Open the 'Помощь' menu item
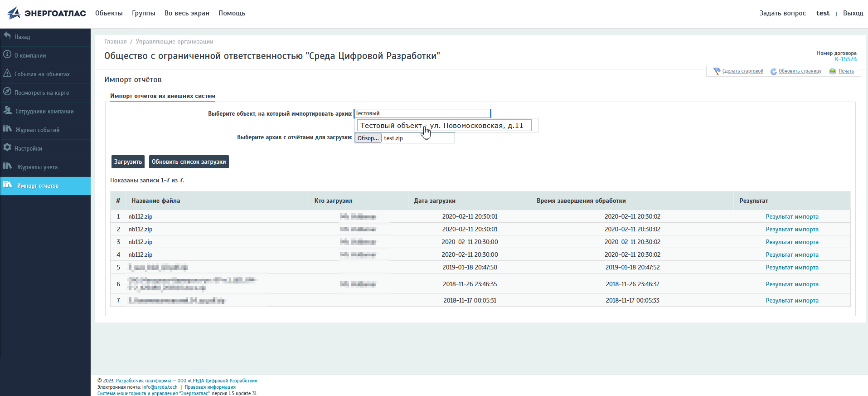The height and width of the screenshot is (396, 868). [x=232, y=13]
